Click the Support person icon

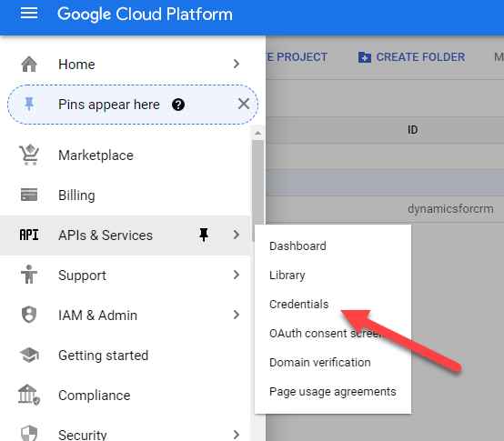(29, 275)
